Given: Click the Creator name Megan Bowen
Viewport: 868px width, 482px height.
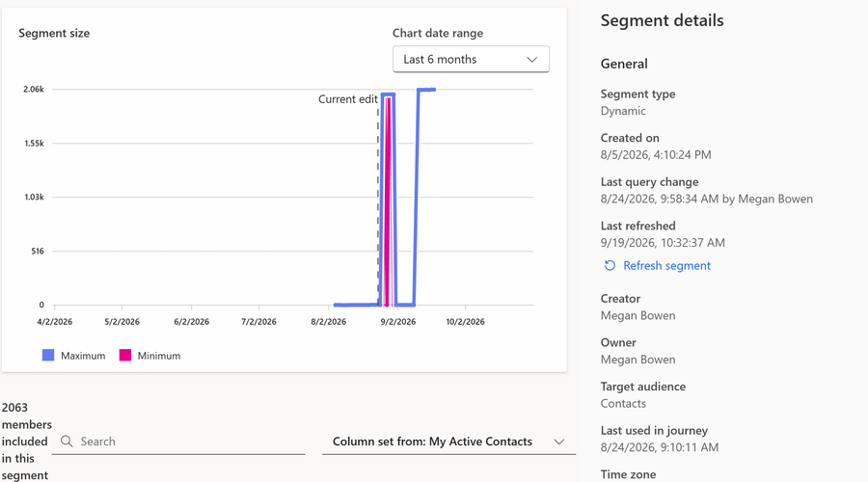Looking at the screenshot, I should click(x=637, y=315).
